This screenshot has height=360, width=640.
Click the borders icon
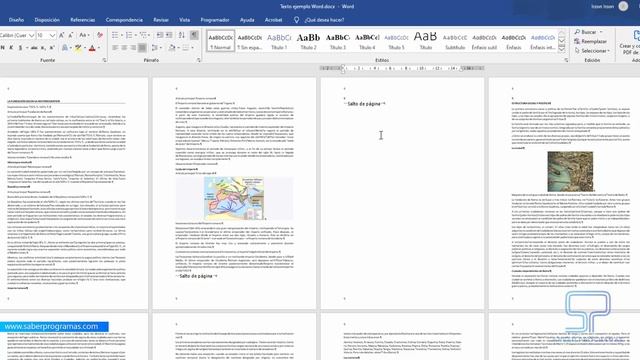(x=186, y=48)
